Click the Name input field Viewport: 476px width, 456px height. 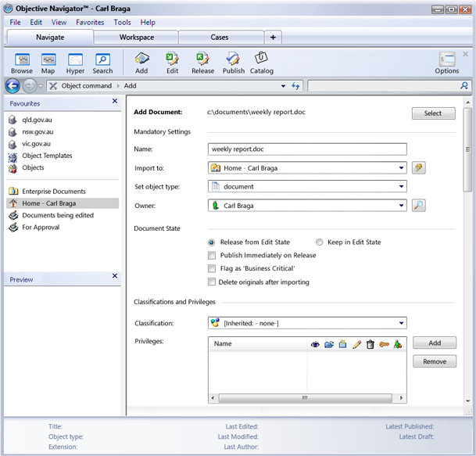(307, 149)
